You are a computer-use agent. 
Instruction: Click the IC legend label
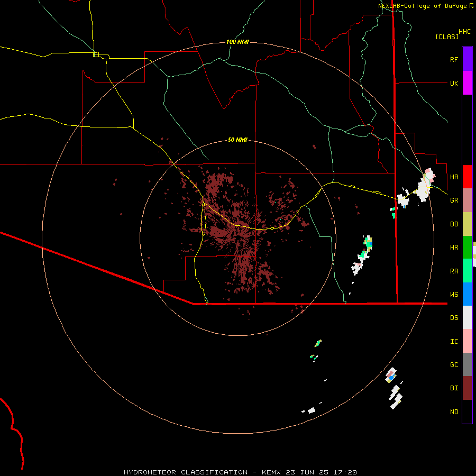click(454, 342)
